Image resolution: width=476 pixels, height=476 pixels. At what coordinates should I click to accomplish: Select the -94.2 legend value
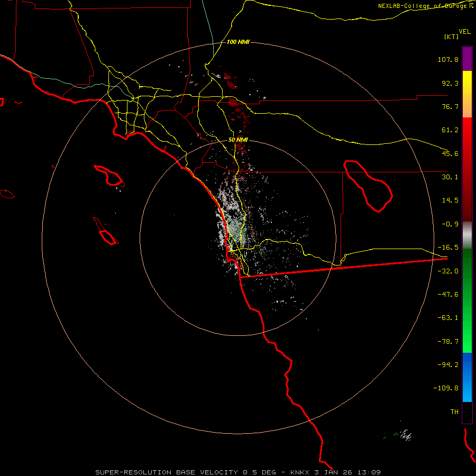pos(448,364)
